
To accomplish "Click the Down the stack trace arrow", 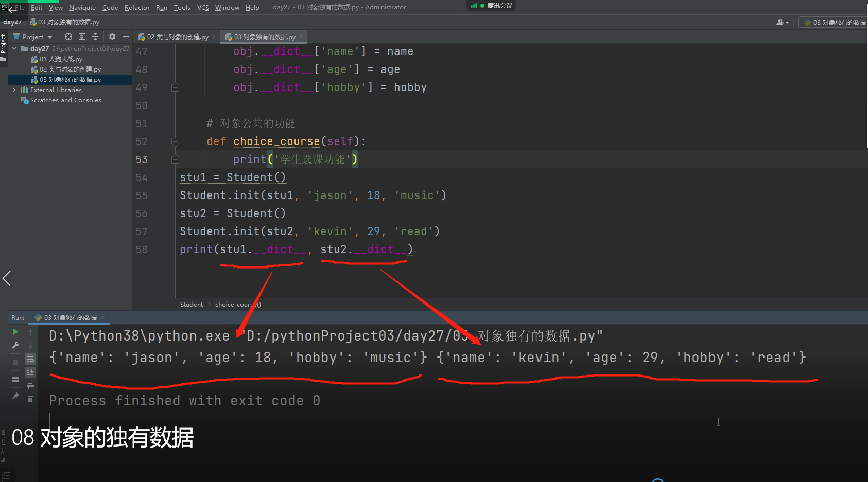I will coord(30,345).
